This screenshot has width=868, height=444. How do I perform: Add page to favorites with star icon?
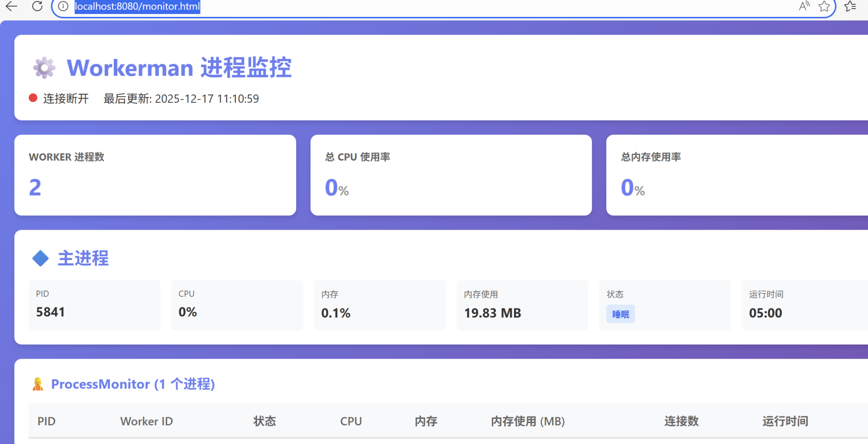pos(824,6)
